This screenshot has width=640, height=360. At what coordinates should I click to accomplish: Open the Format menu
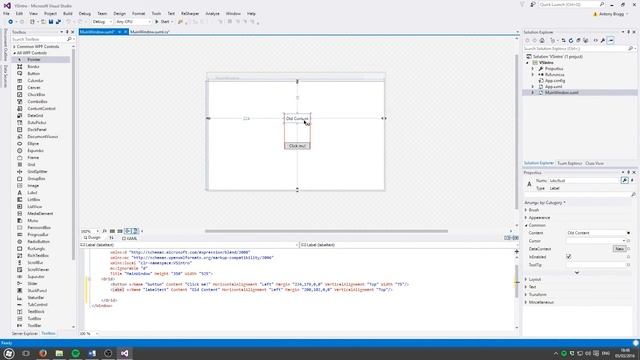138,13
